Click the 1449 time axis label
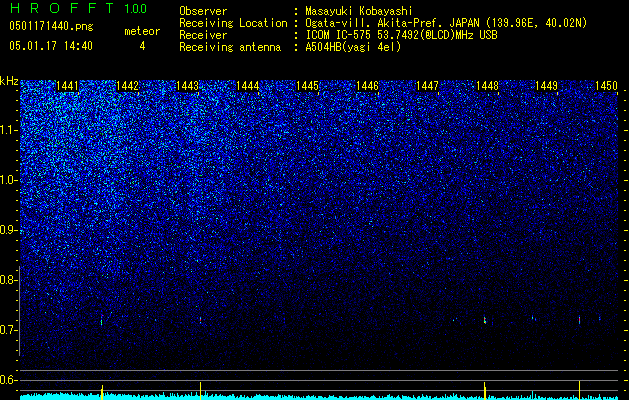The height and width of the screenshot is (400, 629). (547, 86)
